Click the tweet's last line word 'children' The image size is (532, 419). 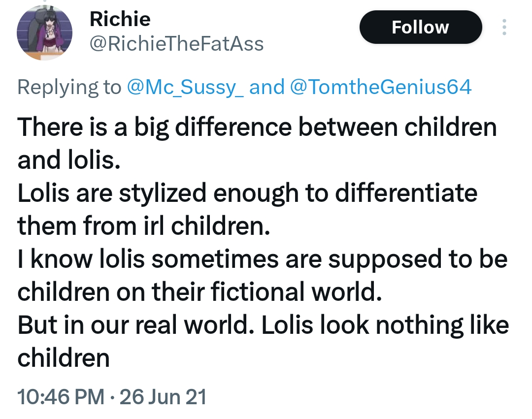click(64, 358)
